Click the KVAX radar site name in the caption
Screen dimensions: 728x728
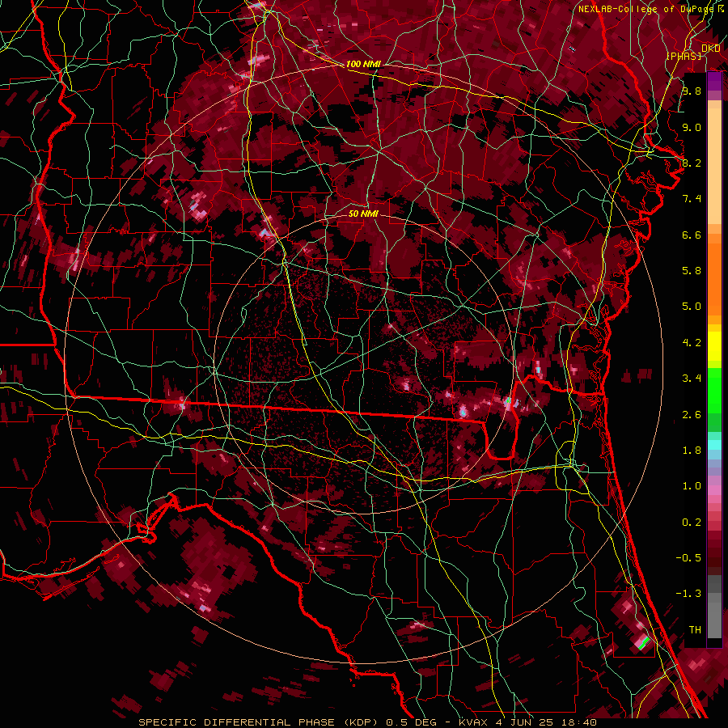coord(472,722)
